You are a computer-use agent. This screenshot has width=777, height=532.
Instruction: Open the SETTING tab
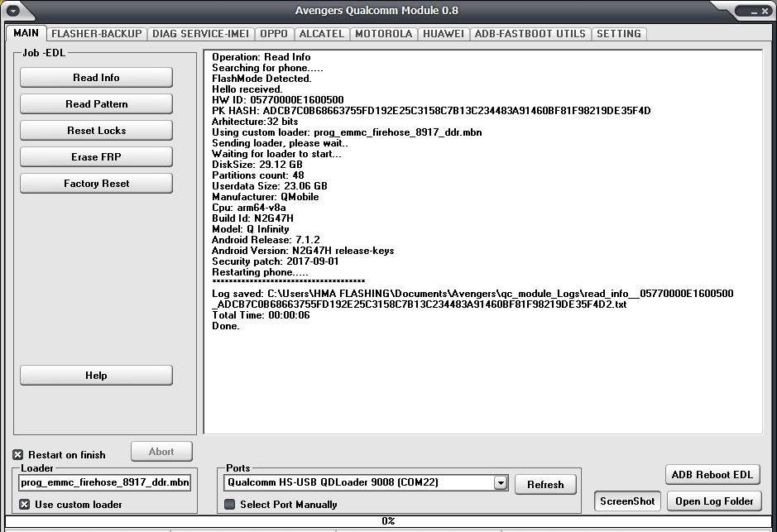tap(619, 34)
